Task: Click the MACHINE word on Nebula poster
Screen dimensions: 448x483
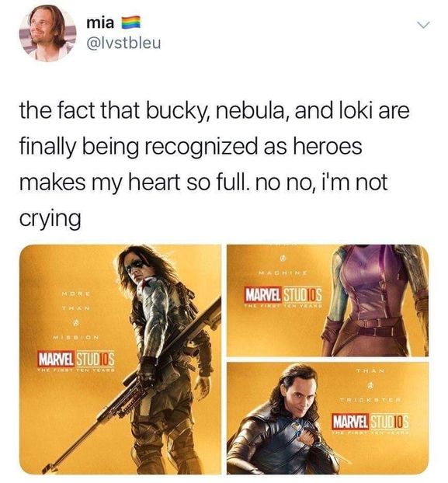Action: [282, 273]
